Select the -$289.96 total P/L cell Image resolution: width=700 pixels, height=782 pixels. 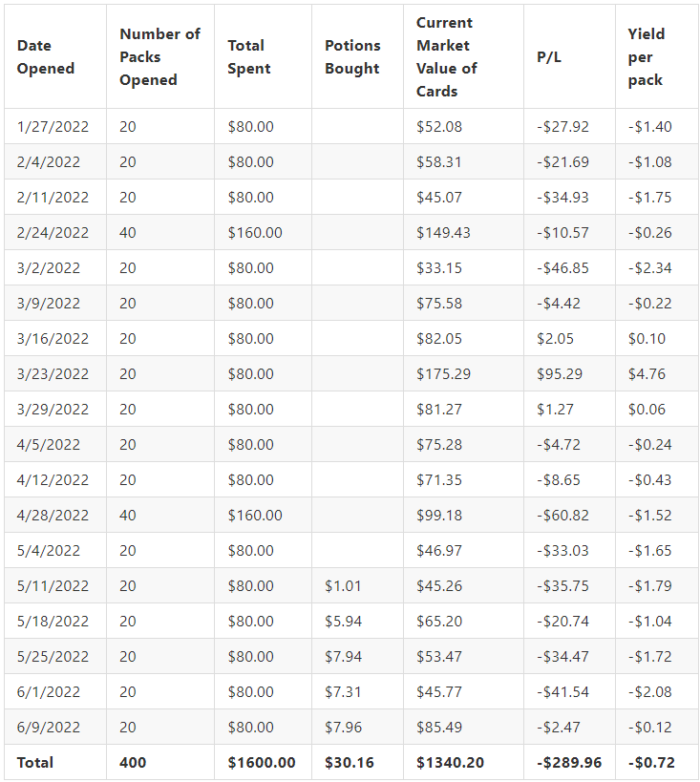[569, 763]
